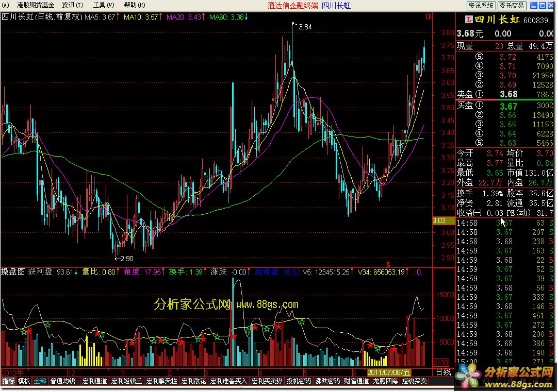Click the red L marker beside 四川长虹
The width and height of the screenshot is (558, 392).
469,20
